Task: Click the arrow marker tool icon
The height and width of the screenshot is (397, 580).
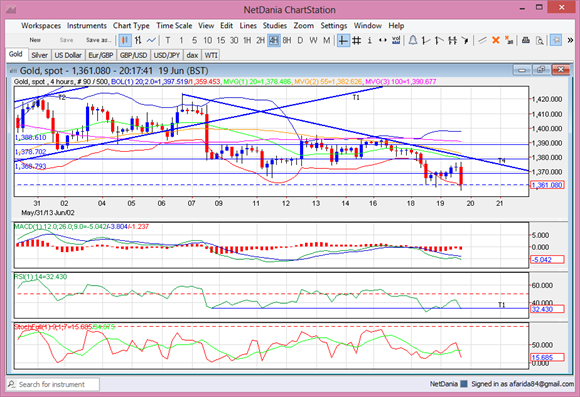Action: tap(465, 40)
